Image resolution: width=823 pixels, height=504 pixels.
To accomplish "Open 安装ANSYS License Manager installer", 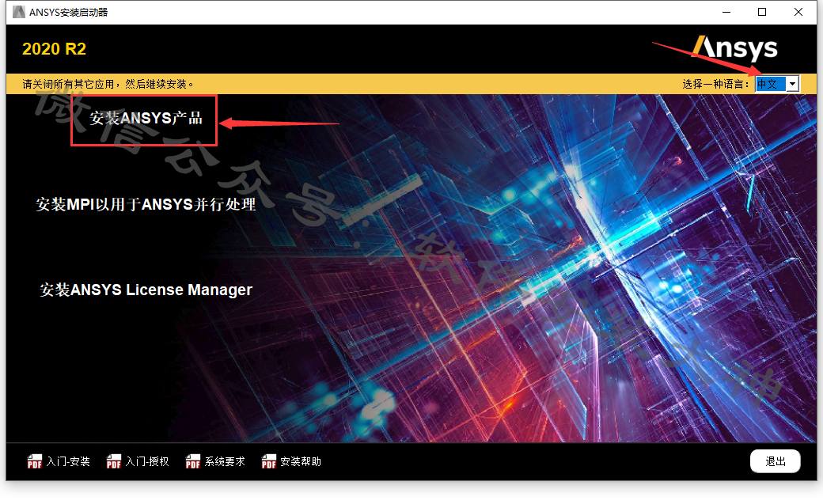I will tap(146, 290).
